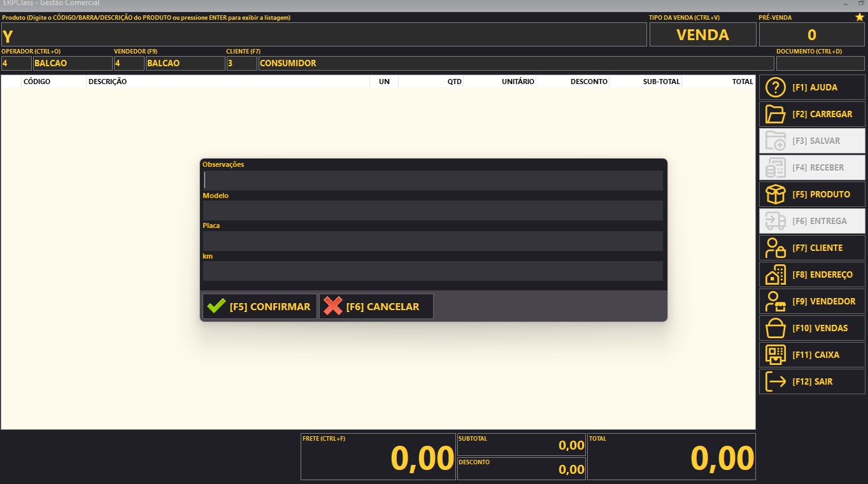Click the Produto search field
868x484 pixels.
point(324,35)
